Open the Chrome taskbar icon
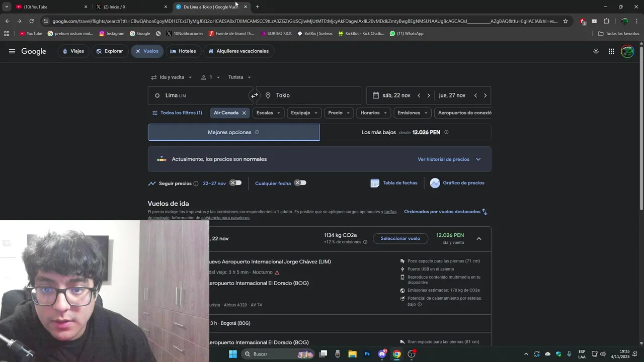 coord(397,354)
